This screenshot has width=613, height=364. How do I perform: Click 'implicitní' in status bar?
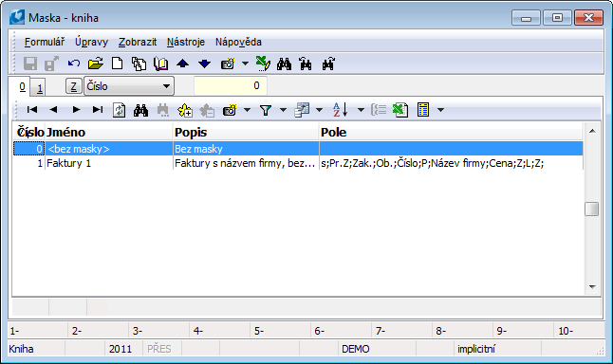click(476, 349)
